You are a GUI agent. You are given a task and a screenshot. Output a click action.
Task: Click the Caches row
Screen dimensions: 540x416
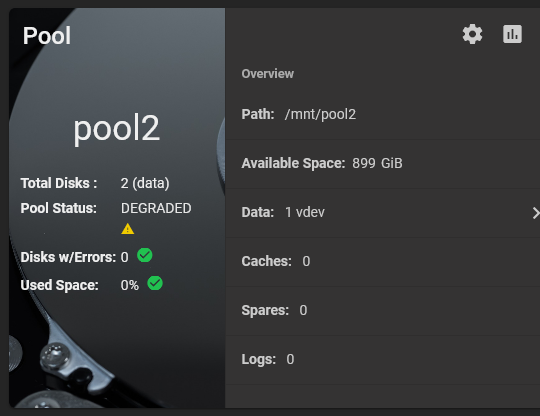(383, 262)
